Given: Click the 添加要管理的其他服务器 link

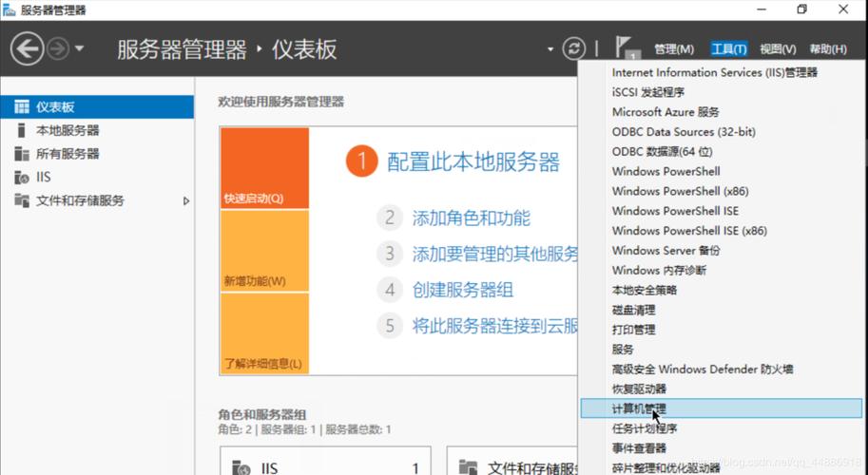Looking at the screenshot, I should (x=495, y=254).
